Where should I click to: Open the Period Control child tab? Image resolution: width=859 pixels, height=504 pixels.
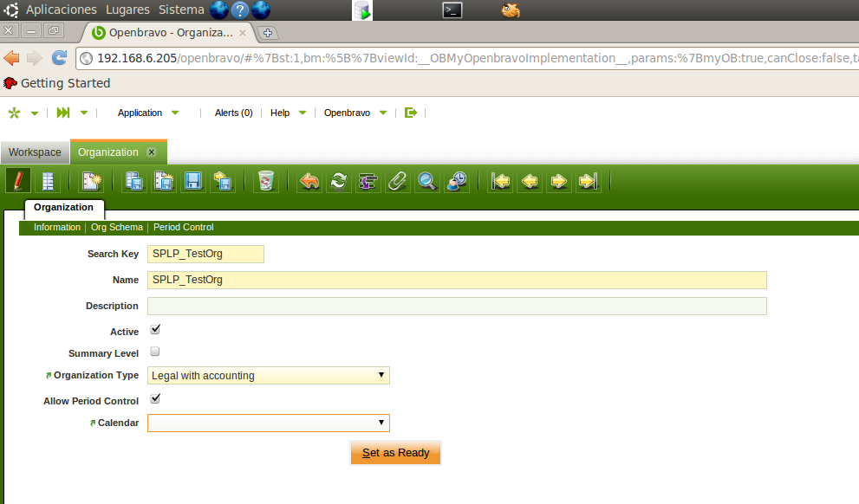pyautogui.click(x=184, y=227)
